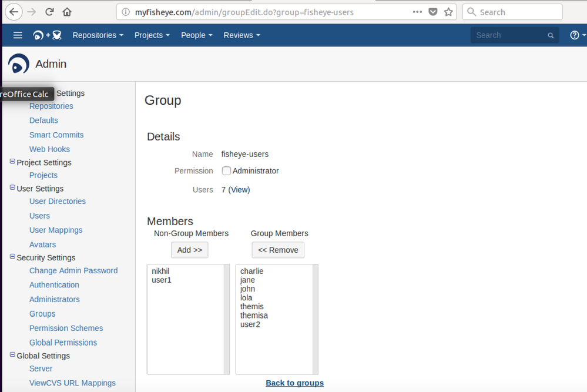Viewport: 587px width, 392px height.
Task: Open User Directories page
Action: [58, 201]
